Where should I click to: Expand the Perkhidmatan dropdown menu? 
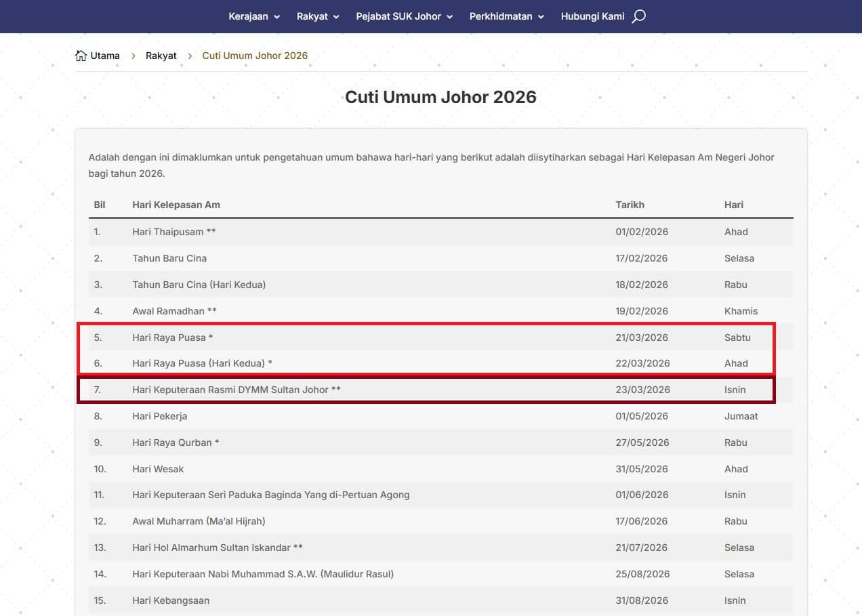[x=507, y=16]
